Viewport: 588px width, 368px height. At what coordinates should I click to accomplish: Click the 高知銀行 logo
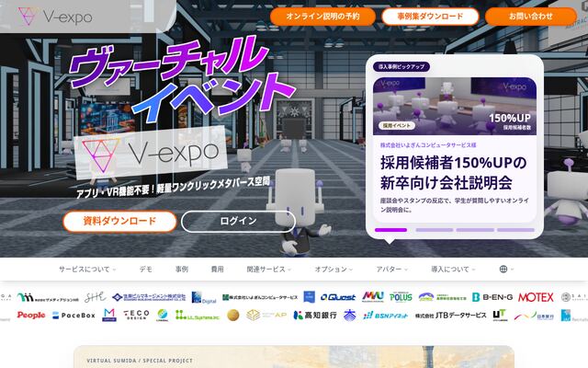(315, 315)
